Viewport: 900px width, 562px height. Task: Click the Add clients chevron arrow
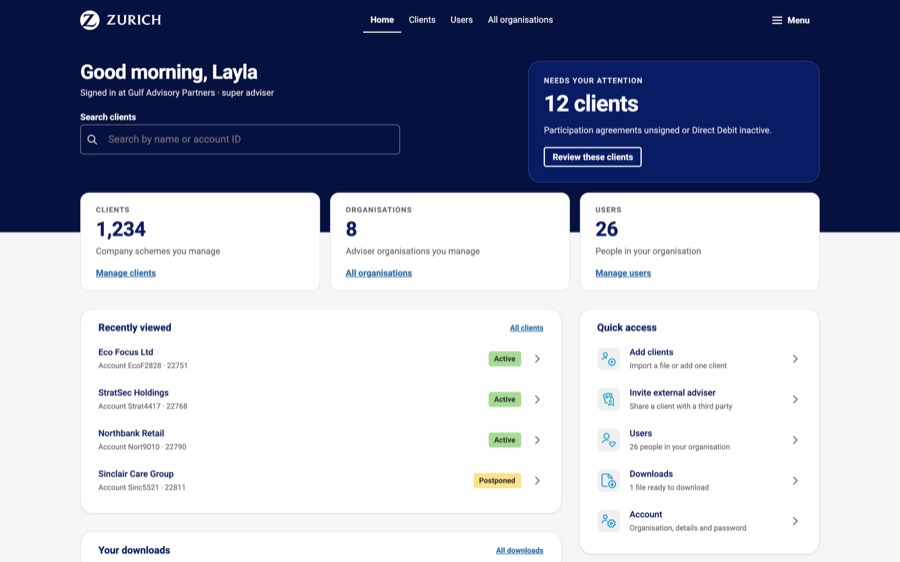(x=795, y=359)
